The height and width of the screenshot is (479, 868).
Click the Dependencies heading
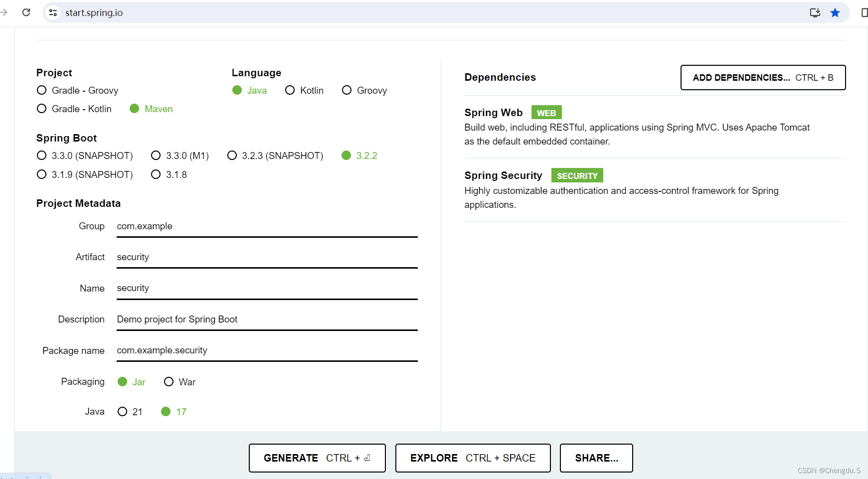[500, 77]
